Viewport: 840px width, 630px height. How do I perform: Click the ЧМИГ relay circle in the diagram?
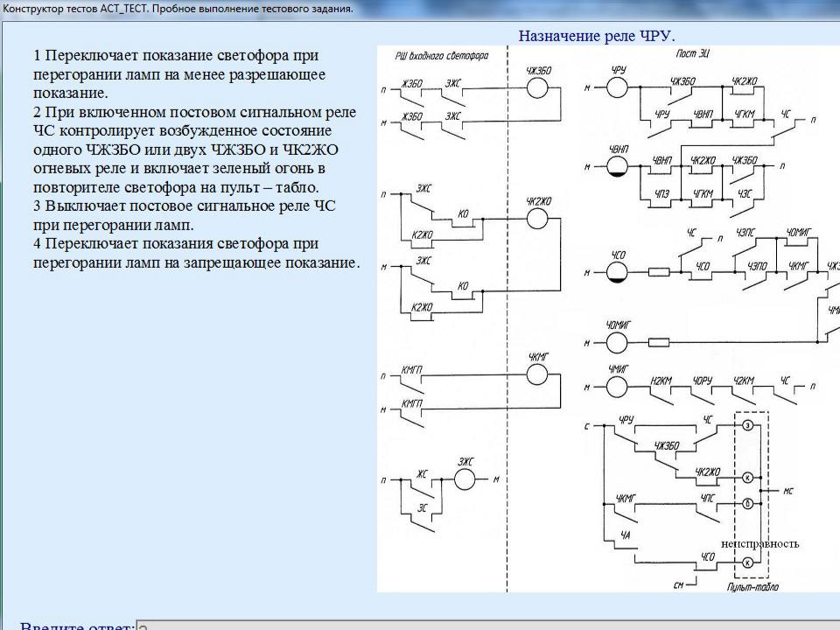pos(617,386)
